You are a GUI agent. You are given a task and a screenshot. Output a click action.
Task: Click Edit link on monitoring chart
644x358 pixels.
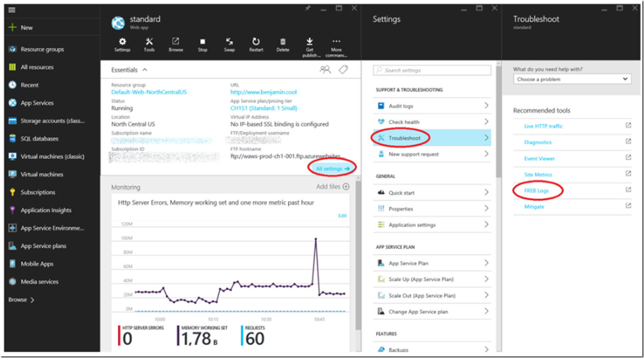point(342,216)
